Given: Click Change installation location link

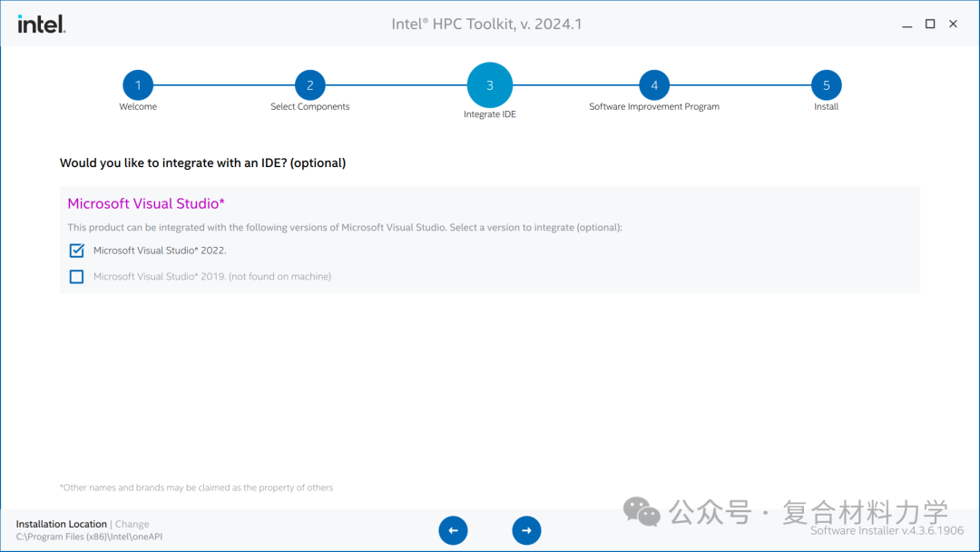Looking at the screenshot, I should pyautogui.click(x=132, y=524).
